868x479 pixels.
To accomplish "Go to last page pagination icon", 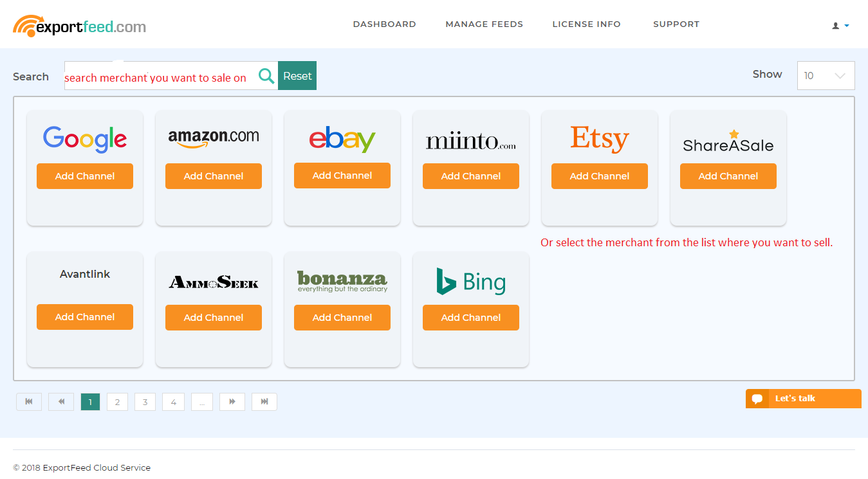I will click(264, 402).
